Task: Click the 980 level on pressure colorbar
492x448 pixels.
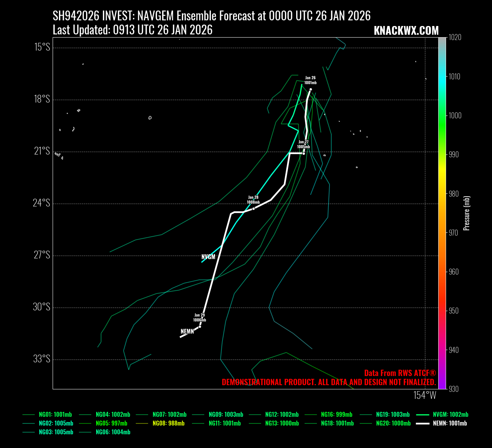Action: point(442,194)
